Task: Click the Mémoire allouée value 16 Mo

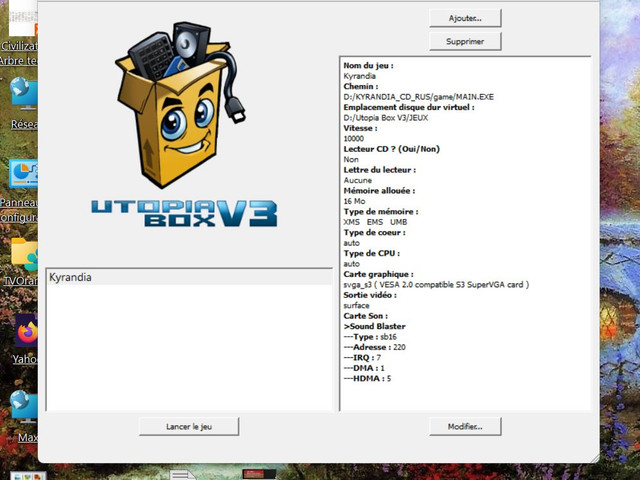Action: coord(354,201)
